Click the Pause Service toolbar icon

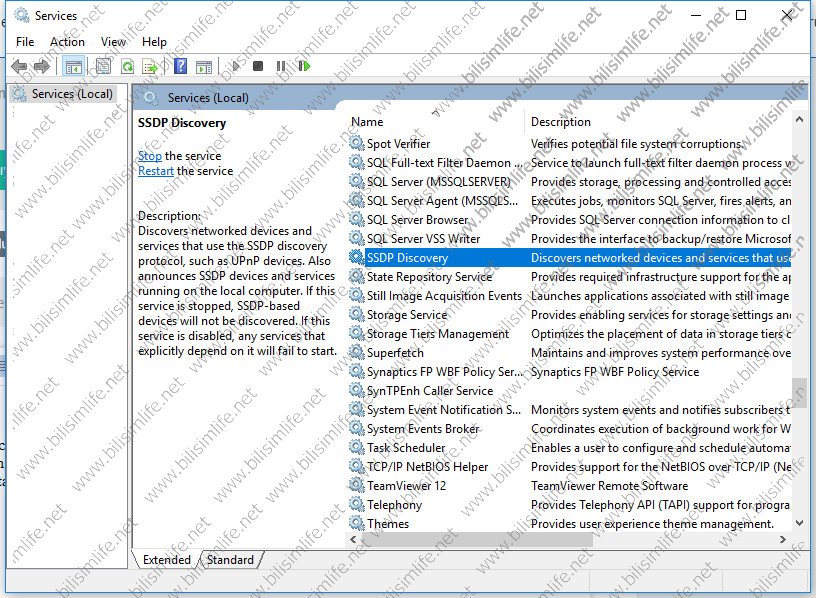(281, 67)
